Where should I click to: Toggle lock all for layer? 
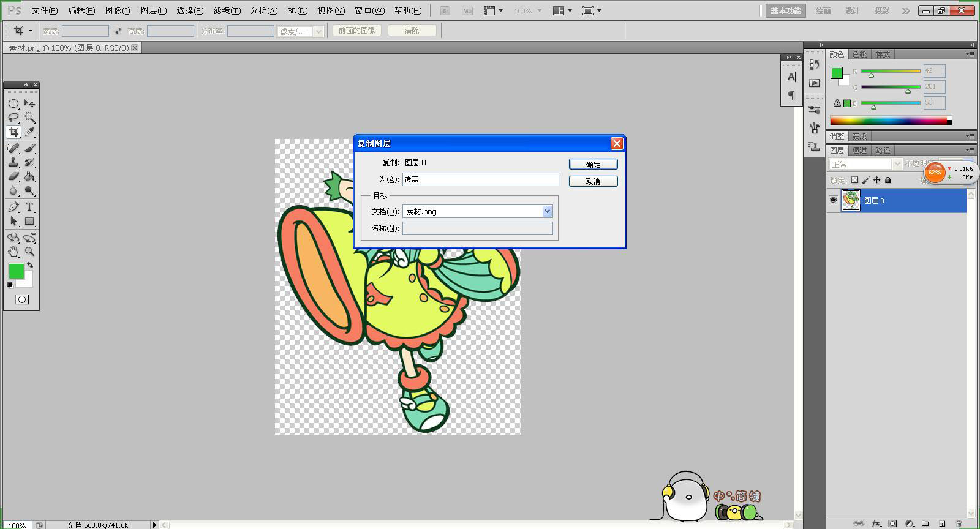pyautogui.click(x=888, y=180)
